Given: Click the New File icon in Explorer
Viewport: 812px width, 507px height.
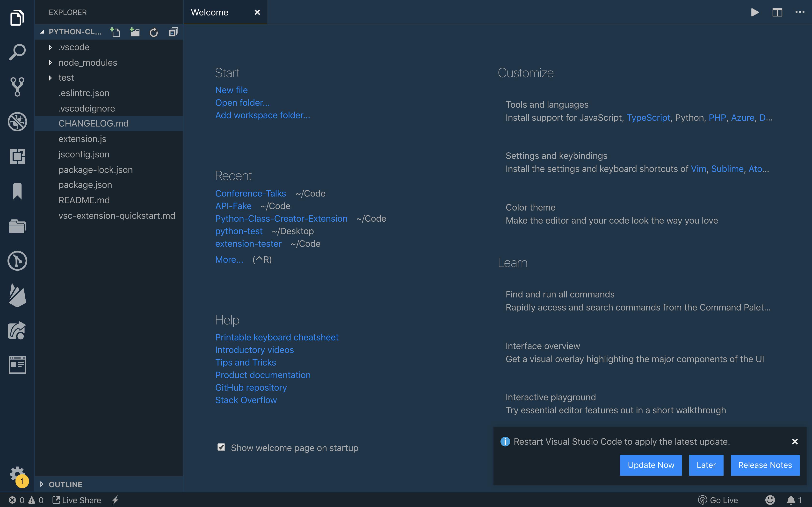Looking at the screenshot, I should [115, 32].
